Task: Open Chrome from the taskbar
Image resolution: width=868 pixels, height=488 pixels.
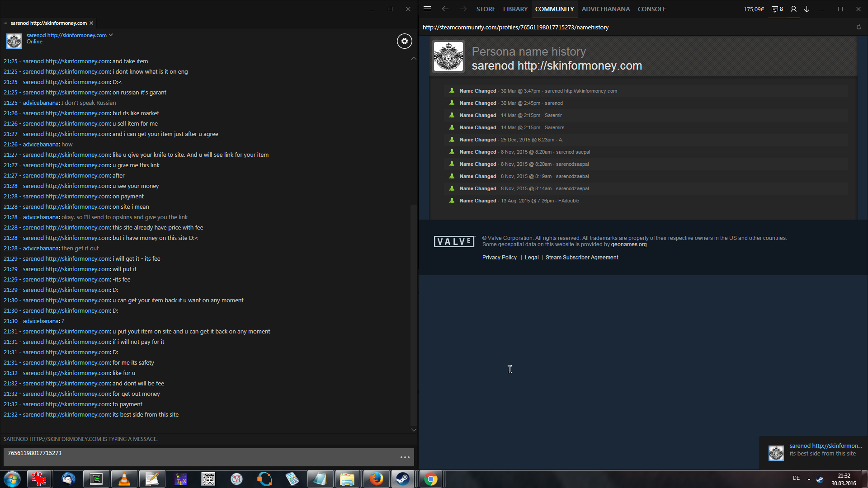Action: point(430,479)
